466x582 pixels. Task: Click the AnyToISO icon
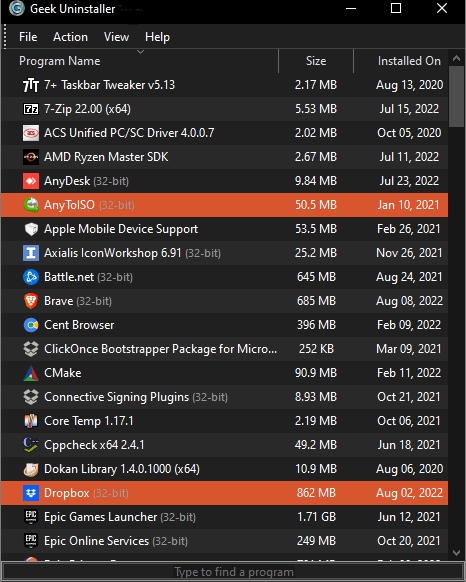pyautogui.click(x=31, y=205)
